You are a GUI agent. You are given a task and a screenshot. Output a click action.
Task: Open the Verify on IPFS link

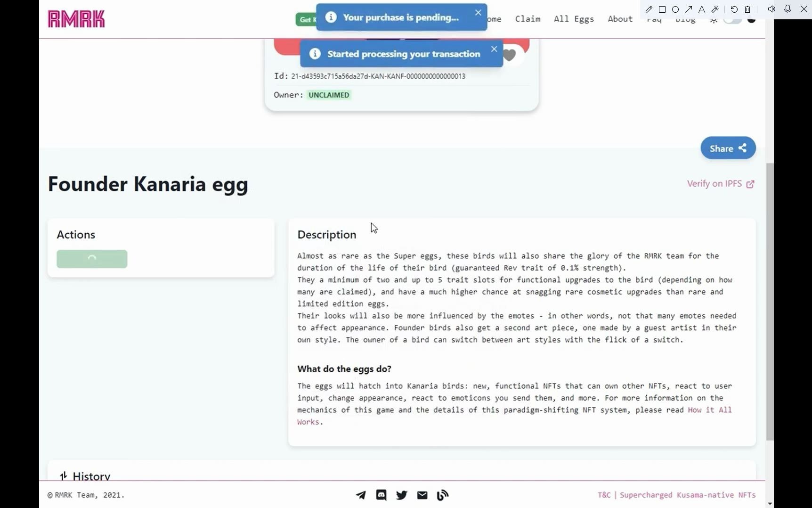click(721, 184)
